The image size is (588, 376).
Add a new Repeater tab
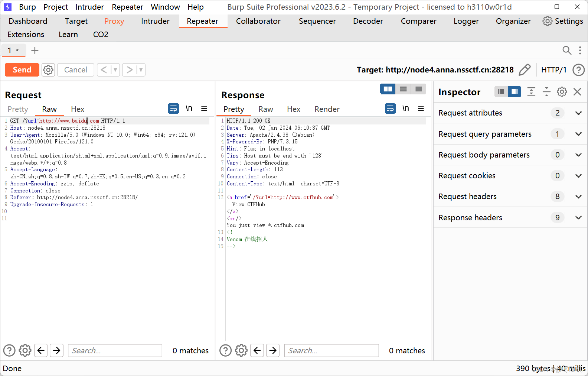click(x=35, y=51)
